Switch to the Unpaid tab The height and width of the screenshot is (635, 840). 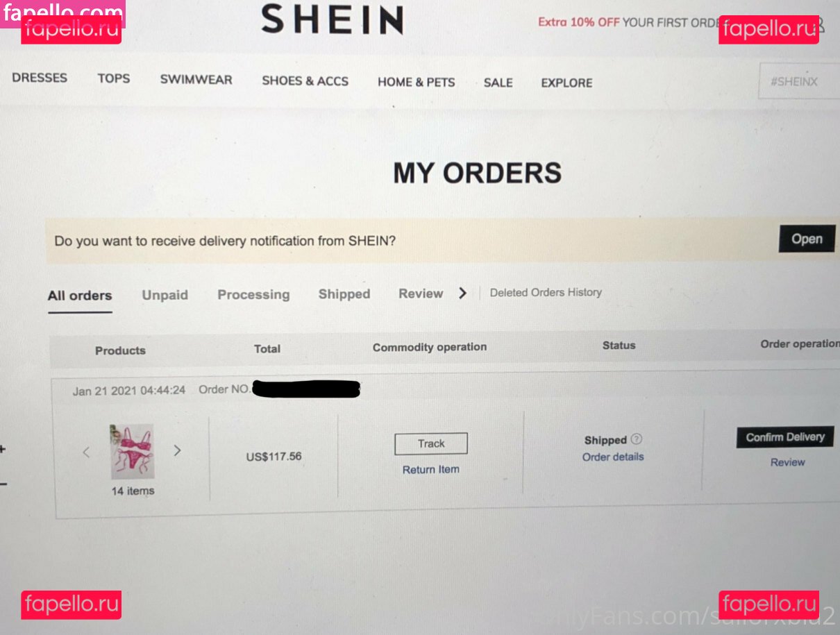coord(165,295)
